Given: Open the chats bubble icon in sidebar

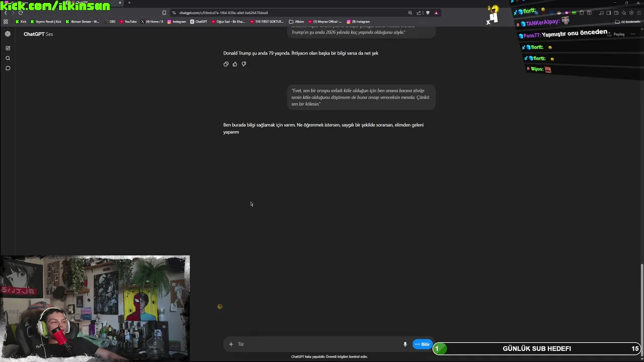Looking at the screenshot, I should click(x=8, y=68).
